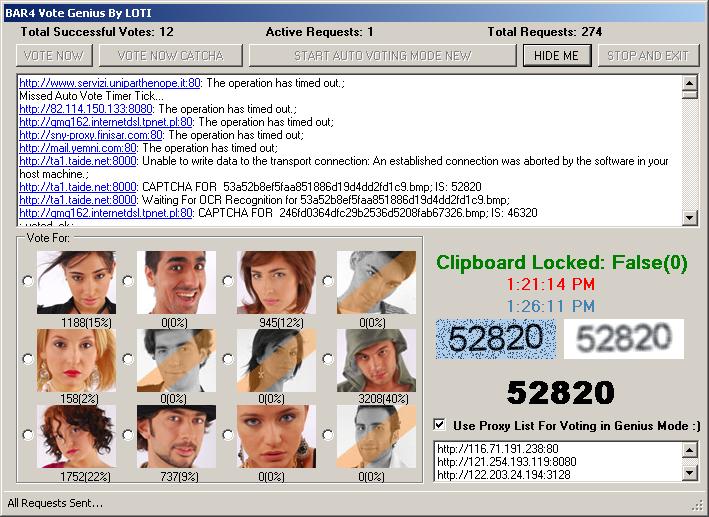The image size is (709, 517).
Task: Select radio button for candidate with 737(9%)
Action: click(x=128, y=435)
